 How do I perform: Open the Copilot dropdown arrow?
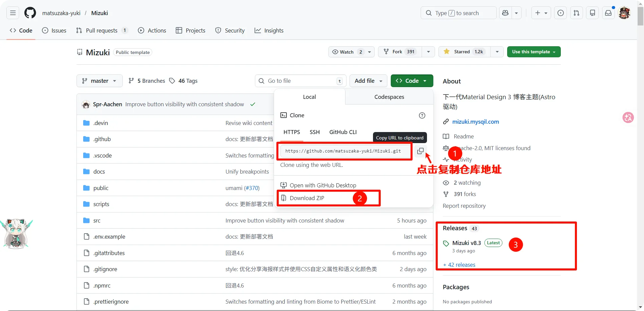click(x=517, y=13)
